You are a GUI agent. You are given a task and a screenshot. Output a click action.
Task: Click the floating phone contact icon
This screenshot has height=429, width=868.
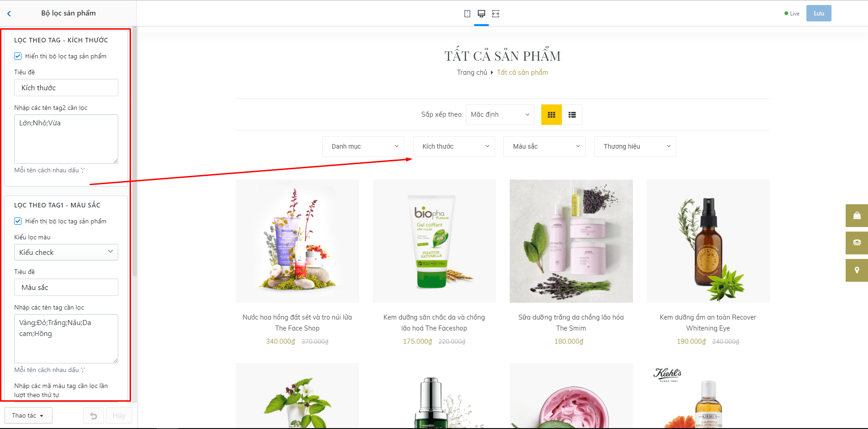point(857,243)
